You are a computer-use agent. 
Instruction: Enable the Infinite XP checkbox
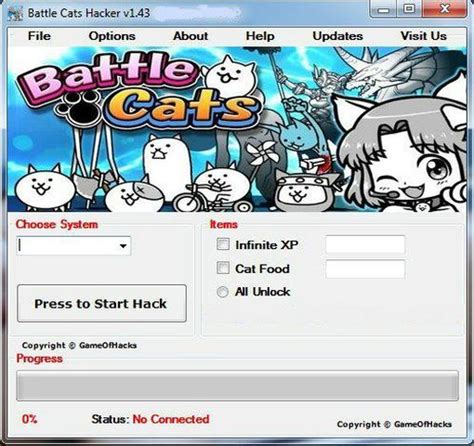point(223,244)
